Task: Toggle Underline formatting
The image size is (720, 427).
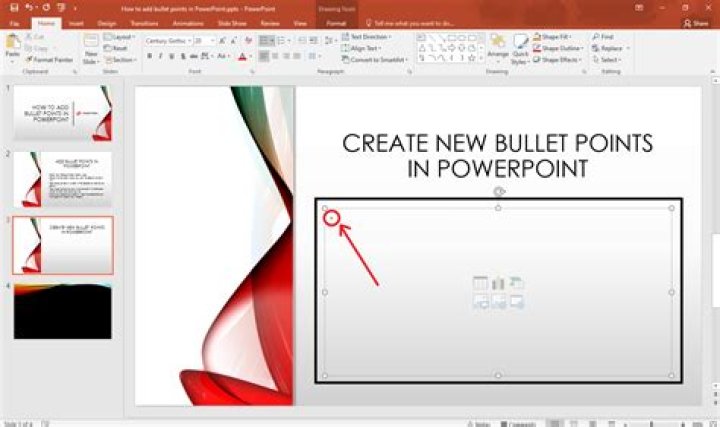Action: pyautogui.click(x=172, y=56)
